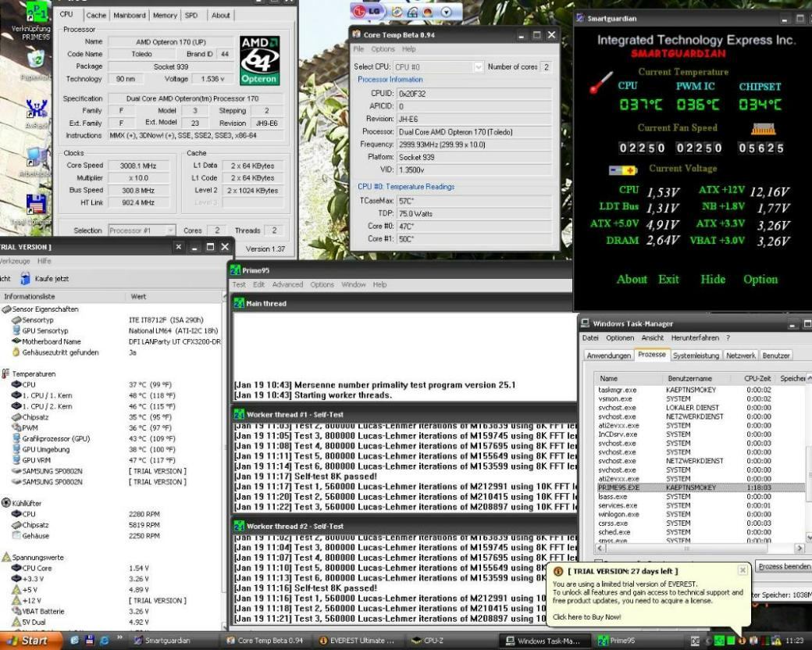The width and height of the screenshot is (812, 650).
Task: Click the thermometer icon in Smartguardian
Action: pos(601,83)
